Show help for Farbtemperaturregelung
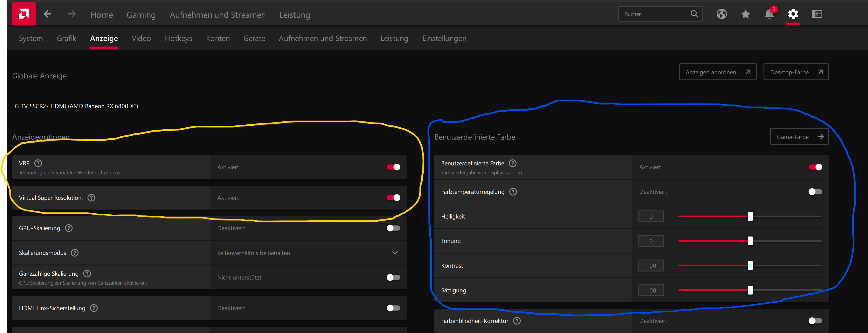Screen dimensions: 868x333 (513, 192)
